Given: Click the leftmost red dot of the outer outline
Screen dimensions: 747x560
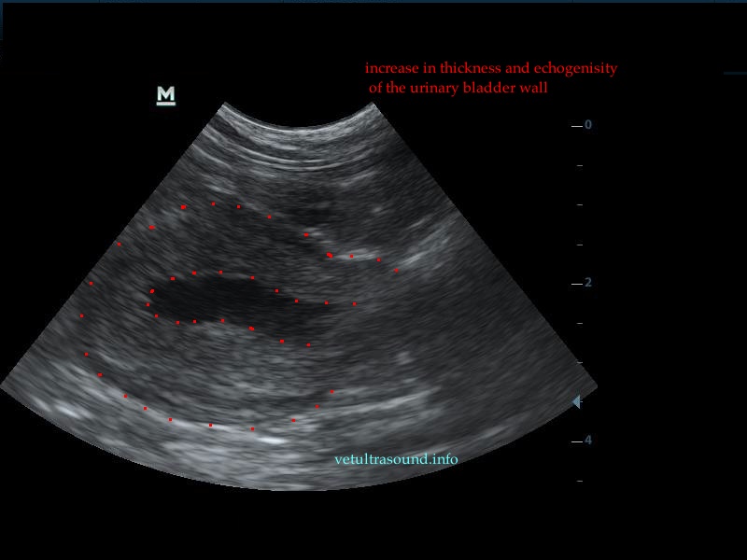Looking at the screenshot, I should click(x=82, y=315).
